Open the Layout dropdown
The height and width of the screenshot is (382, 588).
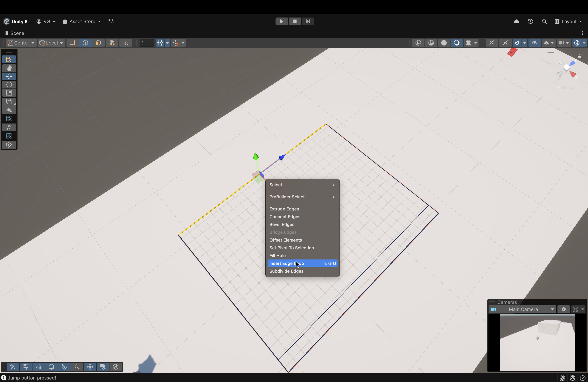pos(568,22)
